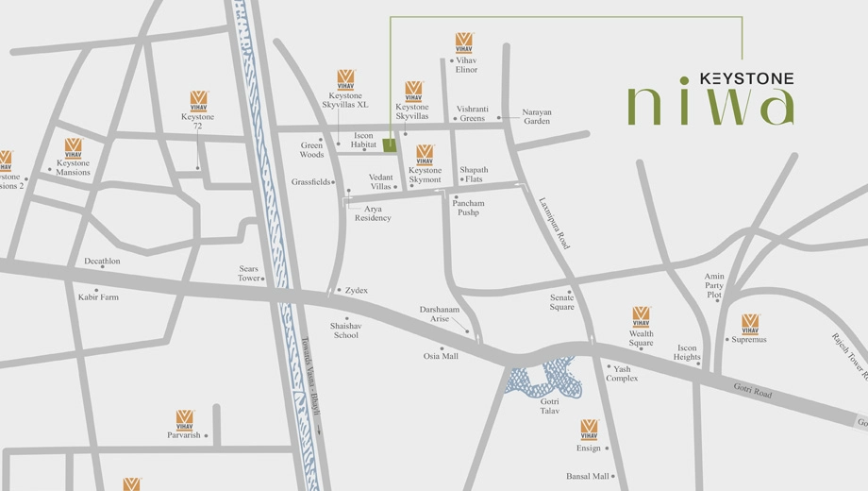Select the Bansal Mall label

[588, 476]
